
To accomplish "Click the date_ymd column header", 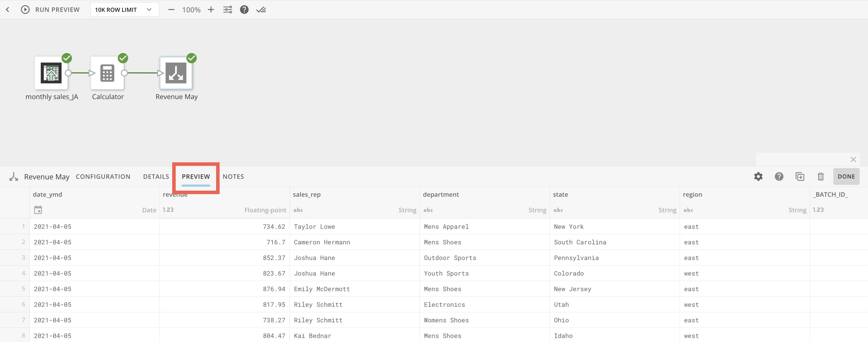I will point(47,194).
